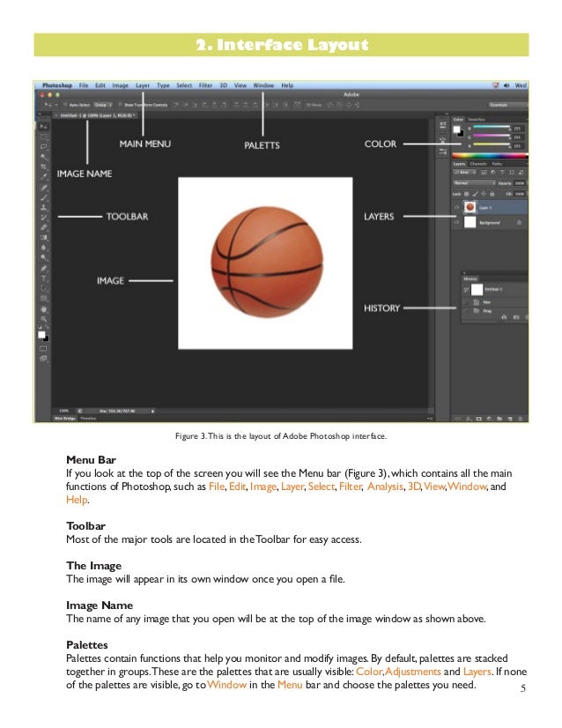Open the Window menu
Viewport: 562px width, 728px height.
(x=263, y=85)
